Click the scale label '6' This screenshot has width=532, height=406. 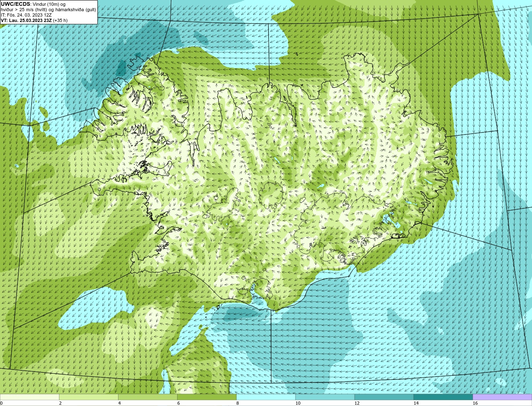178,403
